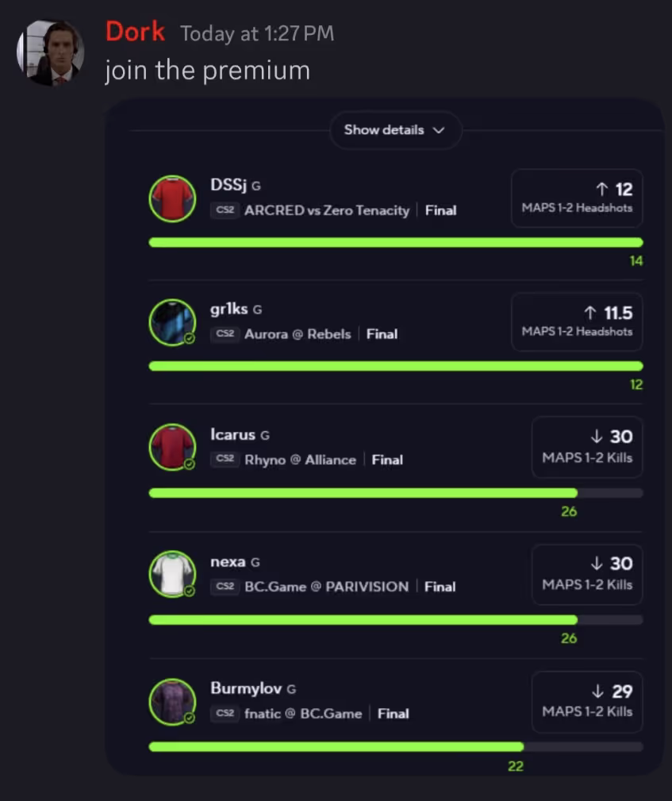The height and width of the screenshot is (801, 672).
Task: Click Icarus' red jersey icon
Action: [172, 447]
